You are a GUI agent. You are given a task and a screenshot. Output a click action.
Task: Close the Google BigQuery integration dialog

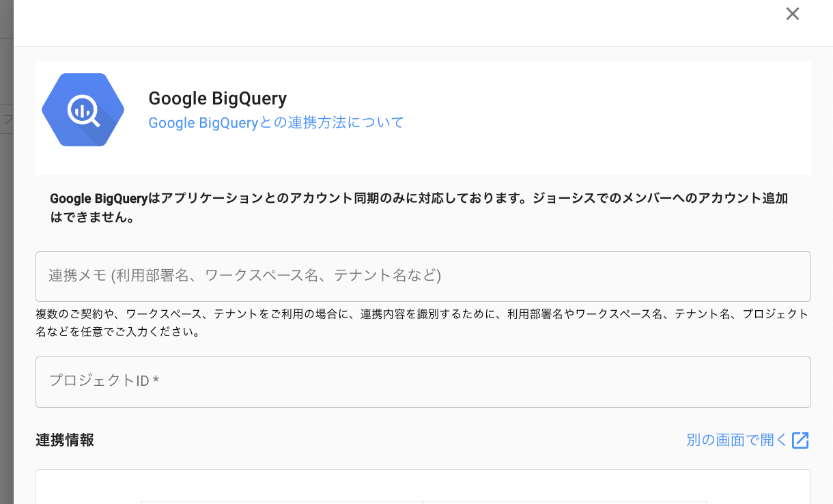792,14
